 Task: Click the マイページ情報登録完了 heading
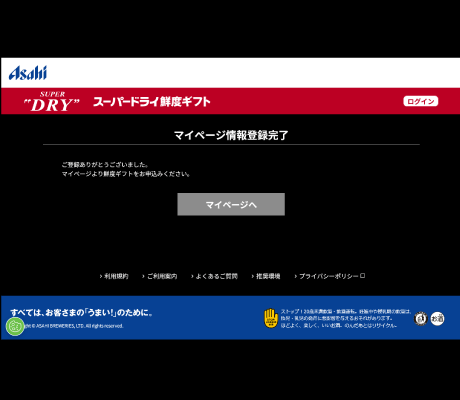tap(231, 135)
